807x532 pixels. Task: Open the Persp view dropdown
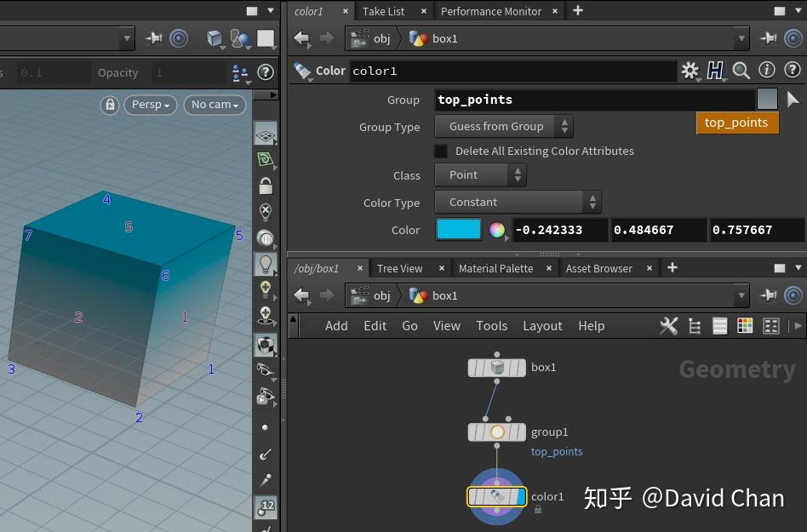tap(149, 105)
